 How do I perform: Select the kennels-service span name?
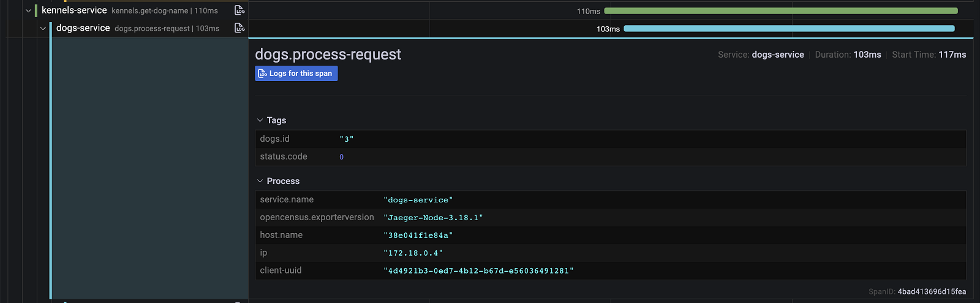(x=74, y=10)
